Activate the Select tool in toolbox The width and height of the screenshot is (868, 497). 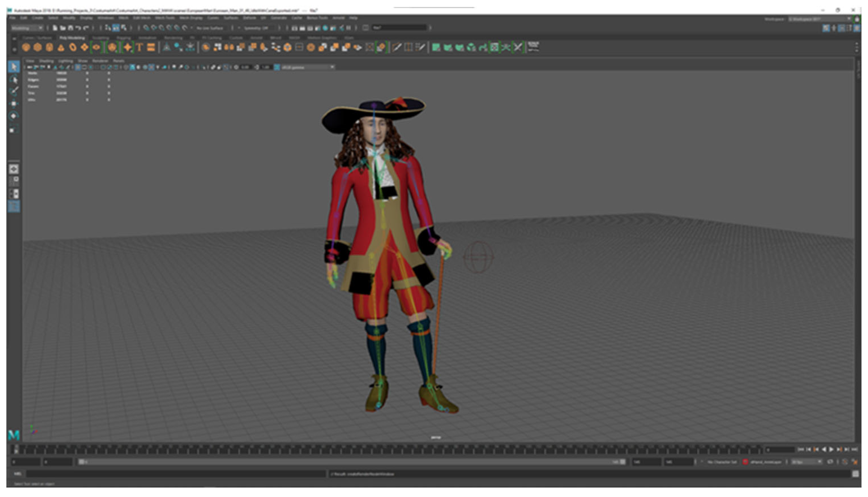[x=14, y=66]
